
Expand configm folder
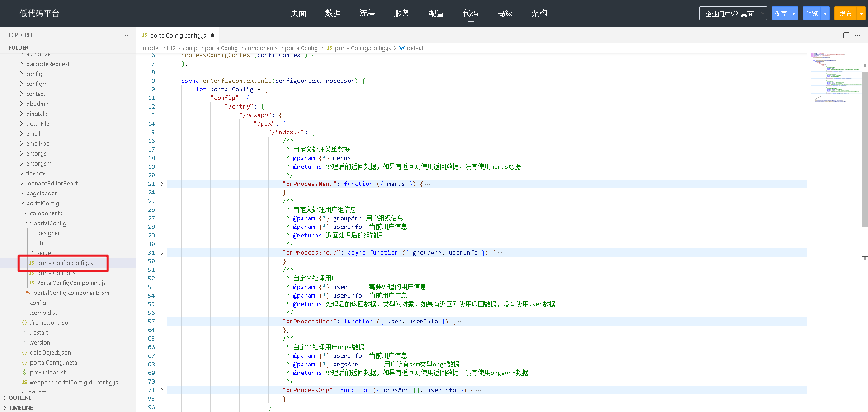(37, 84)
